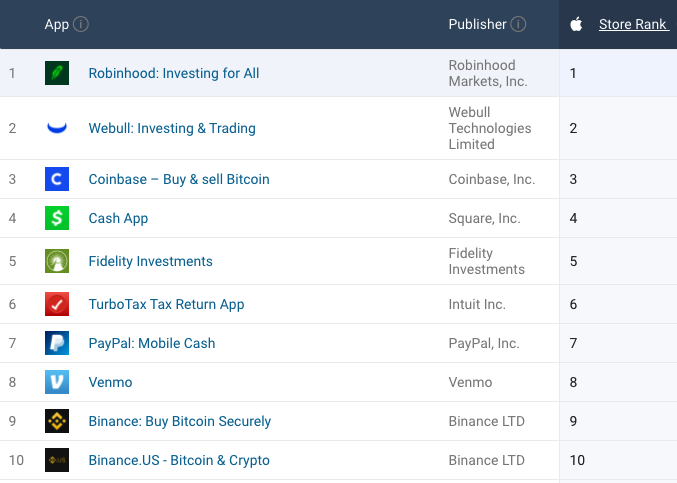Click the Binance yellow logo icon
The height and width of the screenshot is (483, 677).
click(57, 421)
